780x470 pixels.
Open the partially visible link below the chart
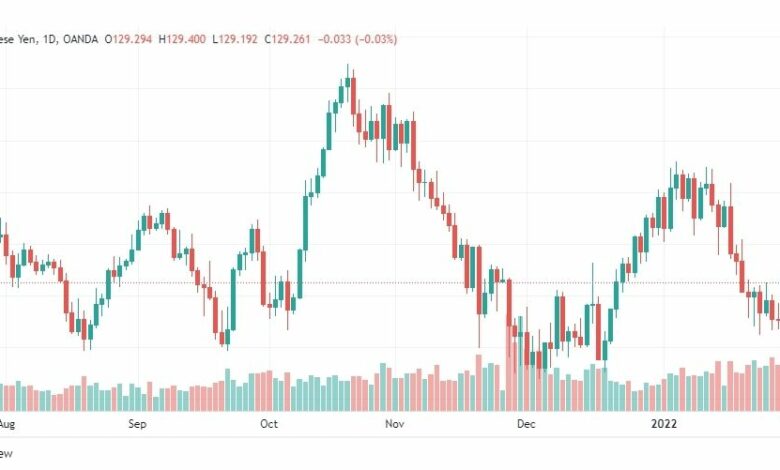tap(6, 453)
